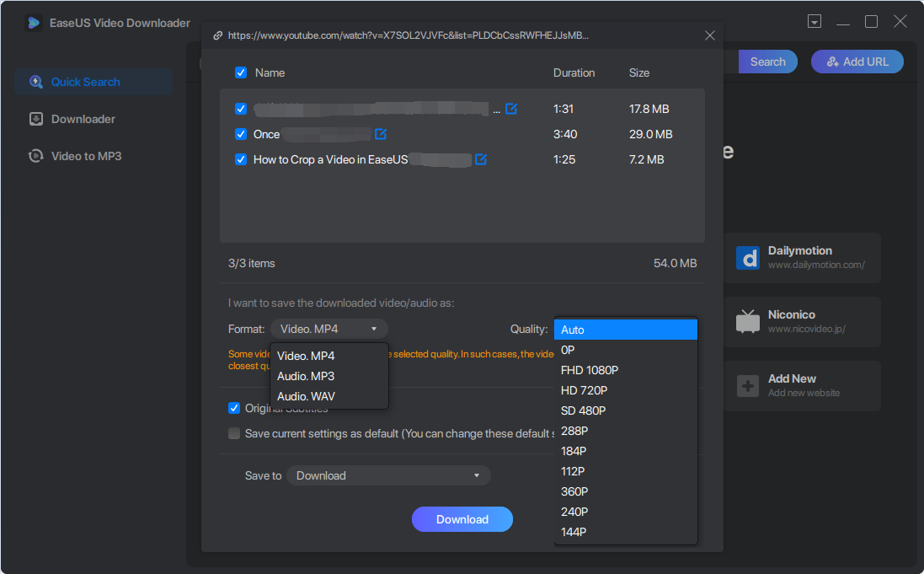Click the 54.0 MB total size text
Viewport: 924px width, 574px height.
(675, 263)
